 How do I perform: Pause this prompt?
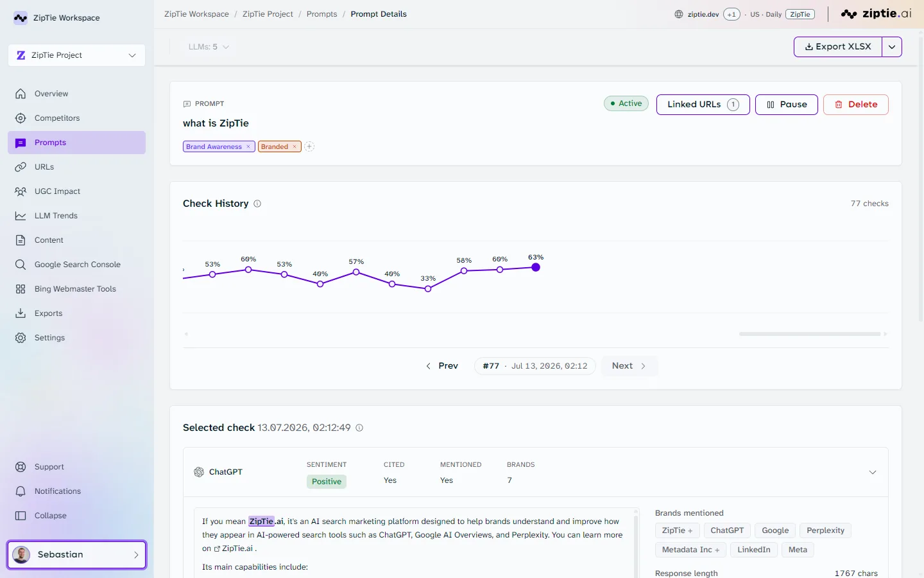click(x=787, y=105)
